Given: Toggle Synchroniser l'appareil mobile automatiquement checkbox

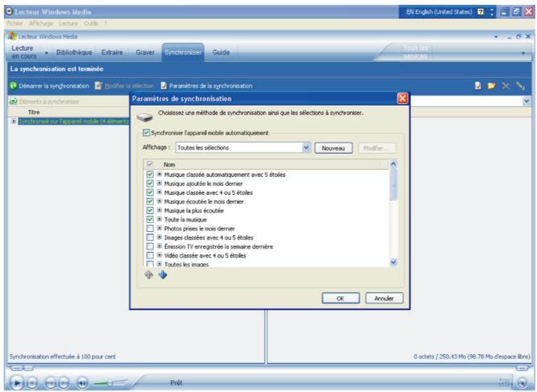Looking at the screenshot, I should pos(147,133).
